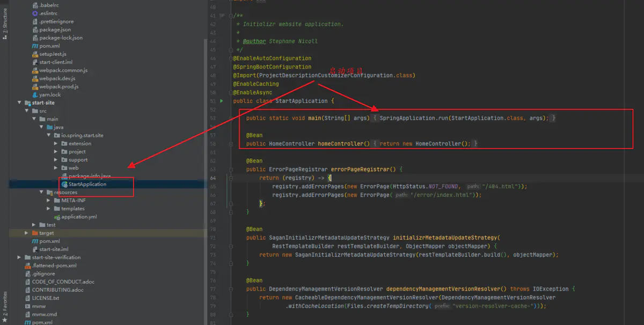Select package.json in the project tree
The width and height of the screenshot is (644, 325).
(x=55, y=29)
